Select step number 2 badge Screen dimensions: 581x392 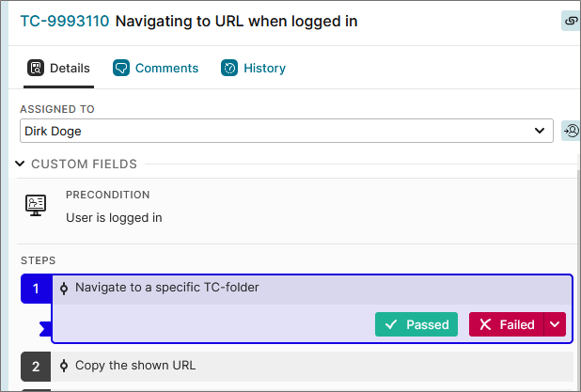point(36,367)
